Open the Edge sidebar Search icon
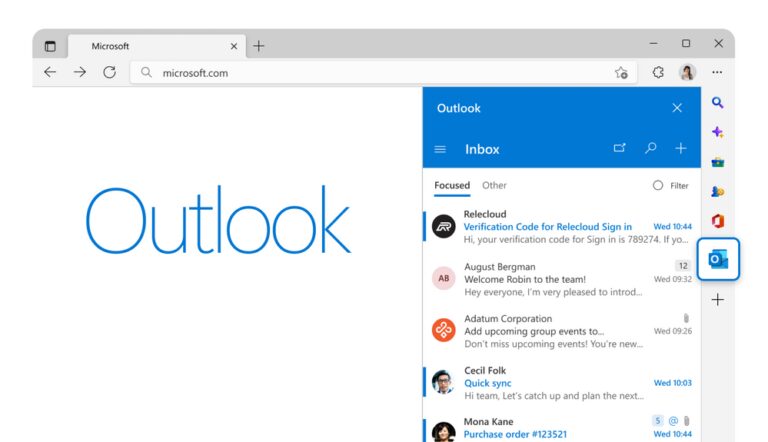Image resolution: width=768 pixels, height=442 pixels. tap(717, 103)
